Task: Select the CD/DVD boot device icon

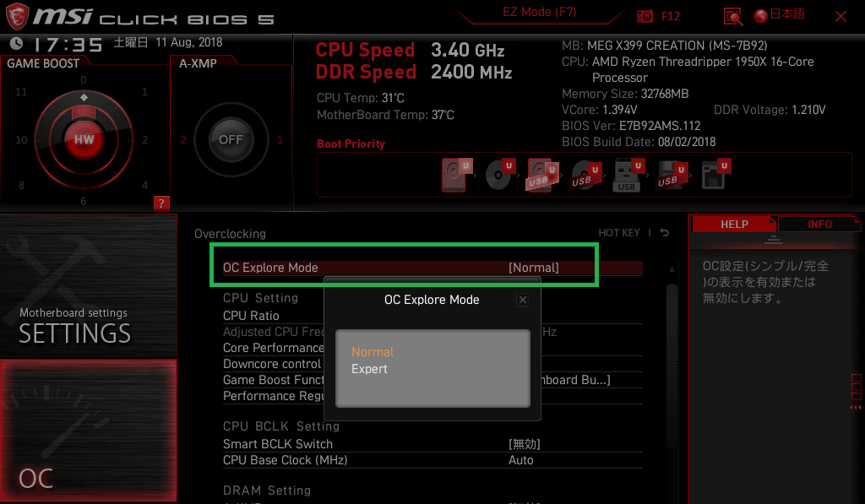Action: [x=500, y=175]
